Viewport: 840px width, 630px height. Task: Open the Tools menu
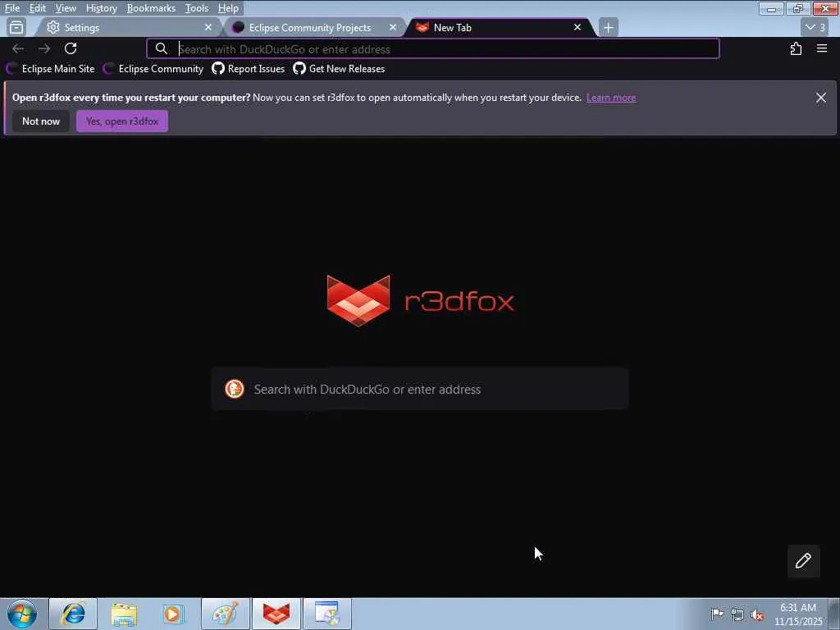click(197, 8)
